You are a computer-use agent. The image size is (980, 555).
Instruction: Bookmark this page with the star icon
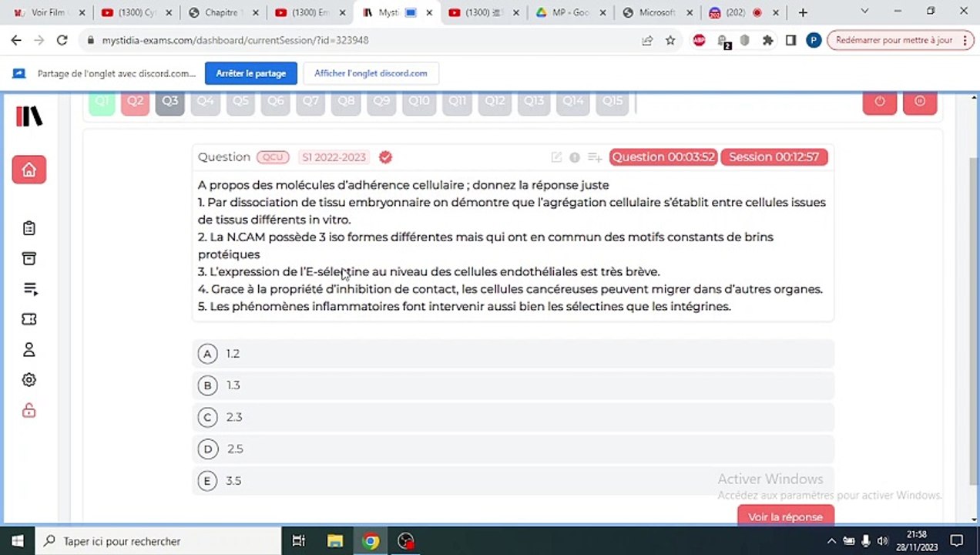point(670,40)
